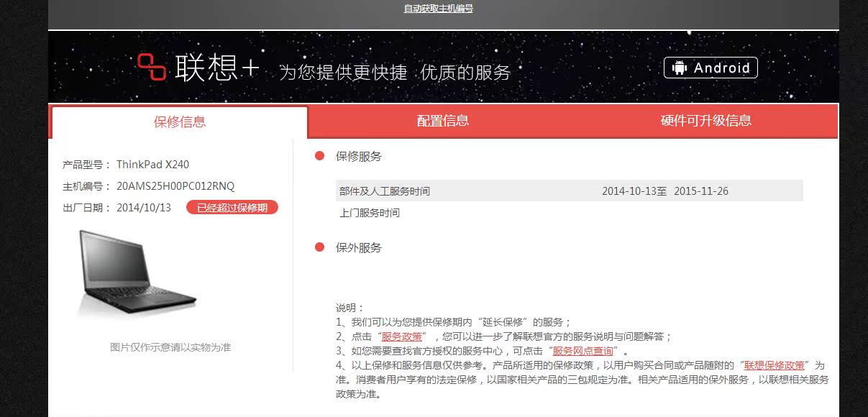The image size is (868, 417).
Task: Click the 自动获取主机编号 link
Action: click(438, 9)
